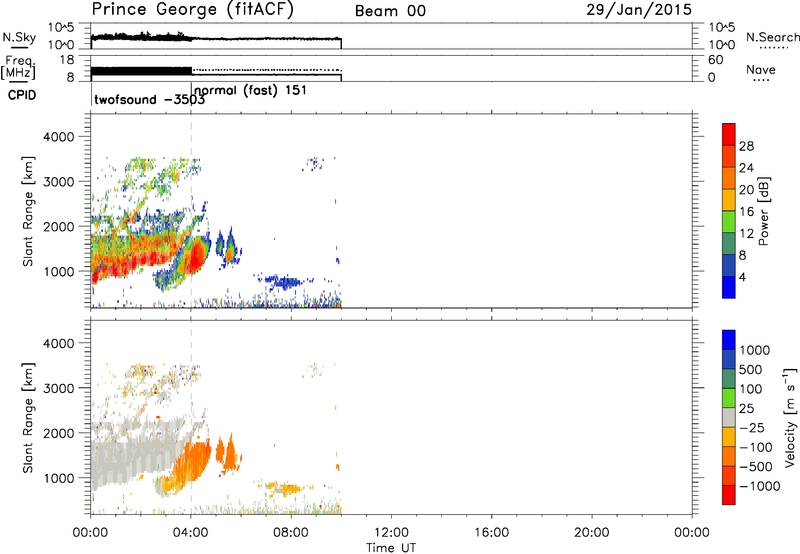800x554 pixels.
Task: Click the 'Velocity [m s⁻¹]' color bar label
Action: pos(790,417)
